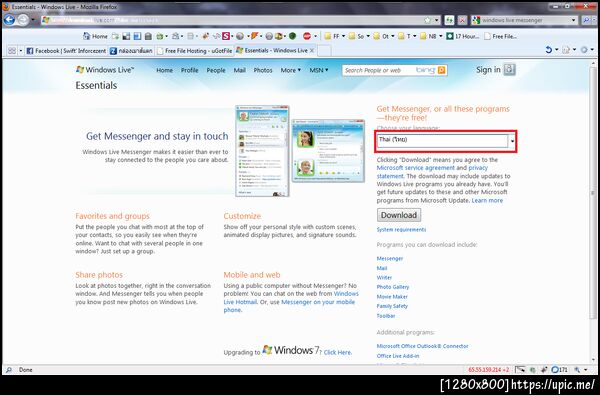Click the grey globe toolbar icon
Image resolution: width=600 pixels, height=395 pixels.
tap(240, 36)
